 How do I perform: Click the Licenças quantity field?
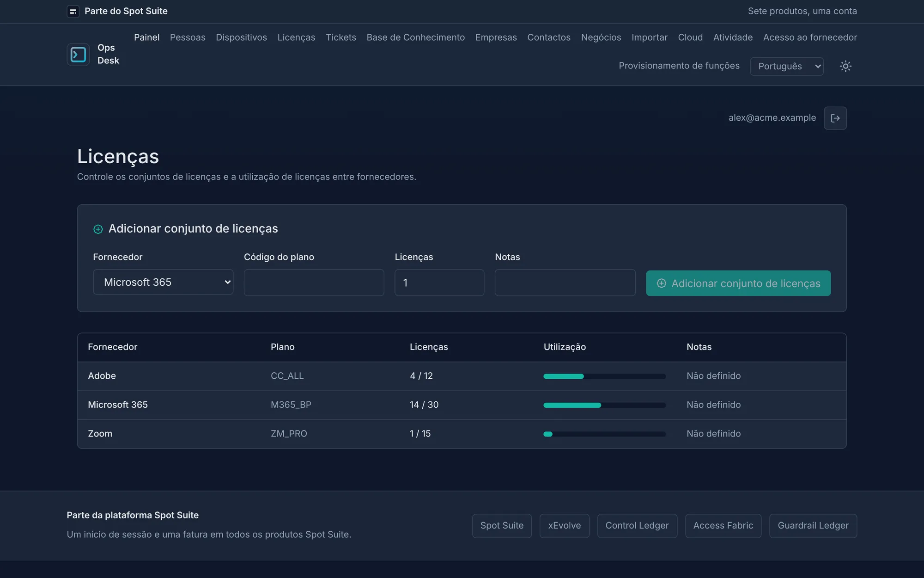pyautogui.click(x=439, y=283)
